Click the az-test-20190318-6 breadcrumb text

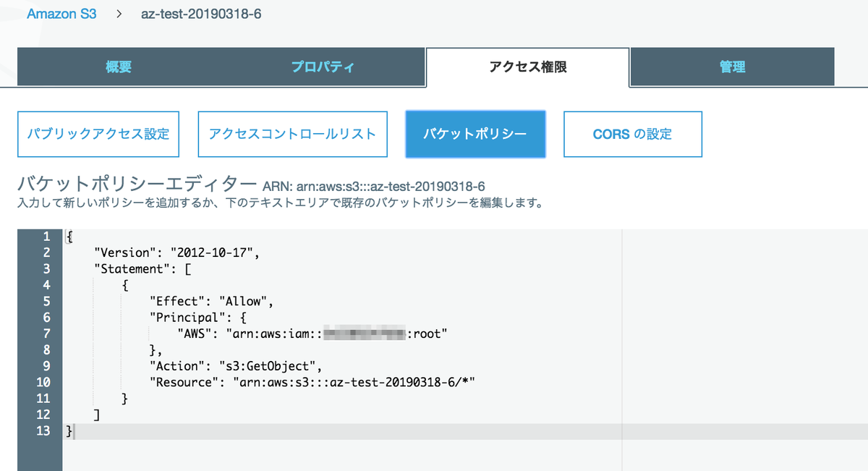201,14
